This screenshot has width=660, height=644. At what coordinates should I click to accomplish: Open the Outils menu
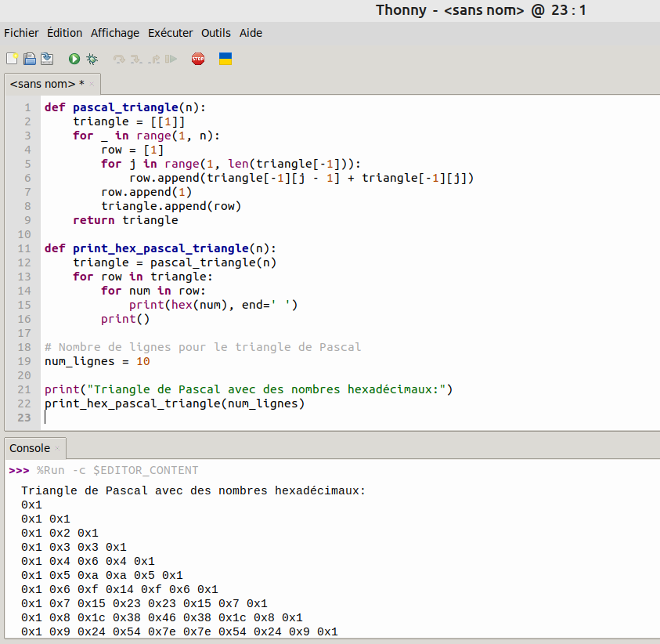coord(215,33)
